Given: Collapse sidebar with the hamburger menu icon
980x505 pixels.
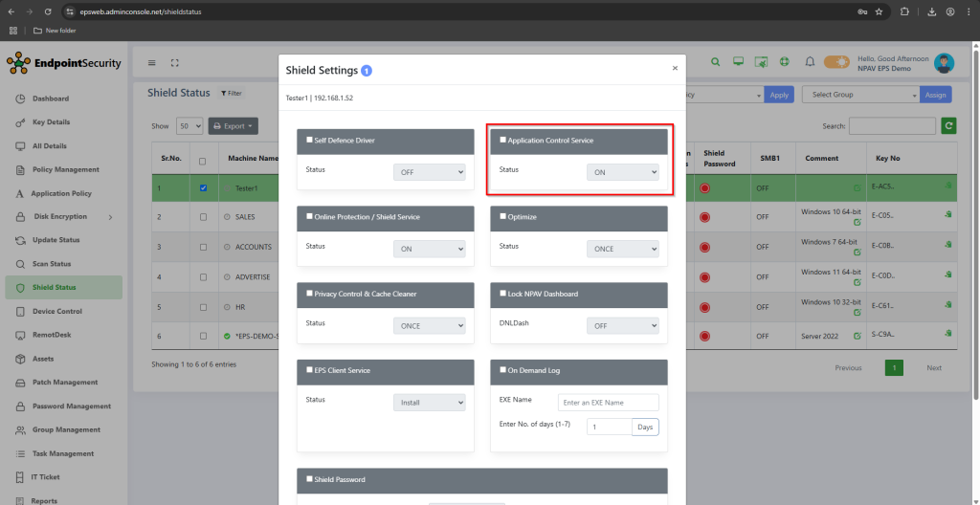Looking at the screenshot, I should [151, 63].
